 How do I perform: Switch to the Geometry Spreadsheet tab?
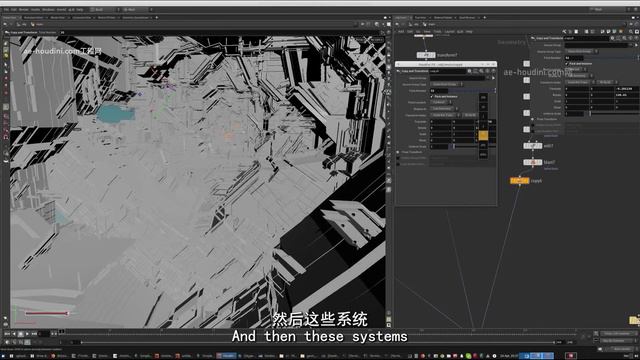click(x=136, y=18)
